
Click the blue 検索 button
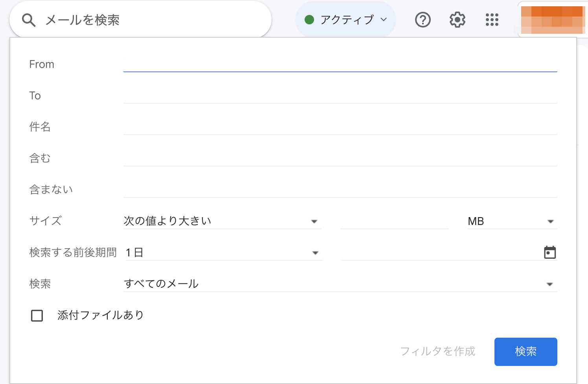click(x=526, y=352)
